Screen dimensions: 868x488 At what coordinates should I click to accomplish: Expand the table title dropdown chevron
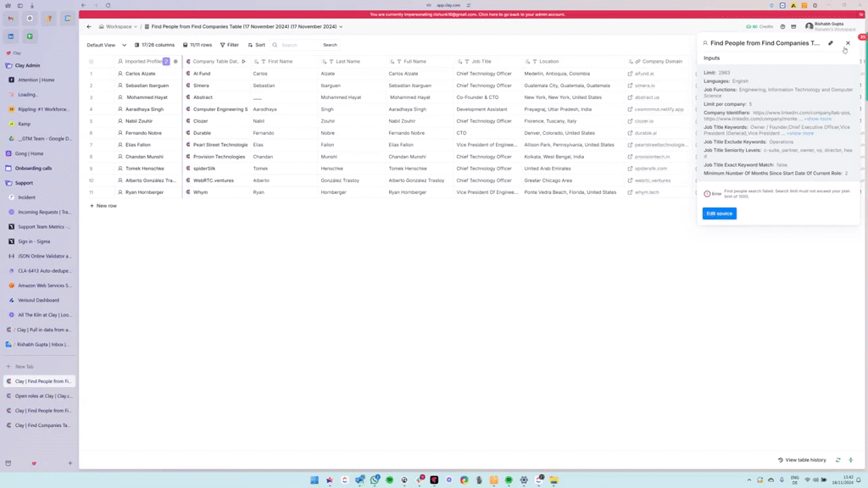tap(341, 27)
